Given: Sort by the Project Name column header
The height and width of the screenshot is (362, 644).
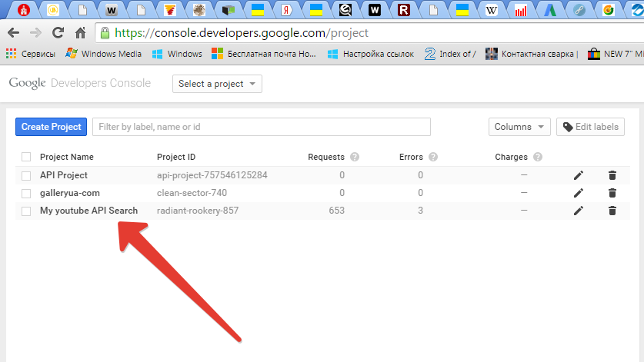Looking at the screenshot, I should pos(66,157).
